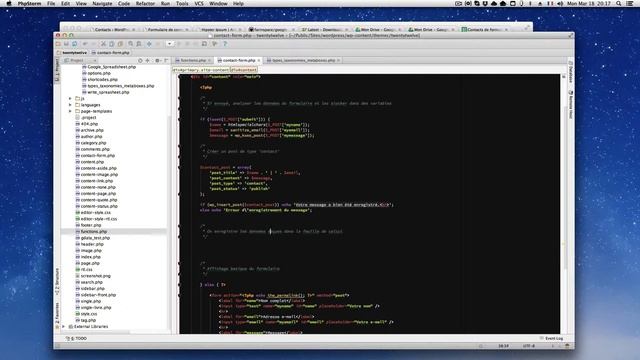640x360 pixels.
Task: Click #content breadcrumb above the editor
Action: click(x=244, y=70)
